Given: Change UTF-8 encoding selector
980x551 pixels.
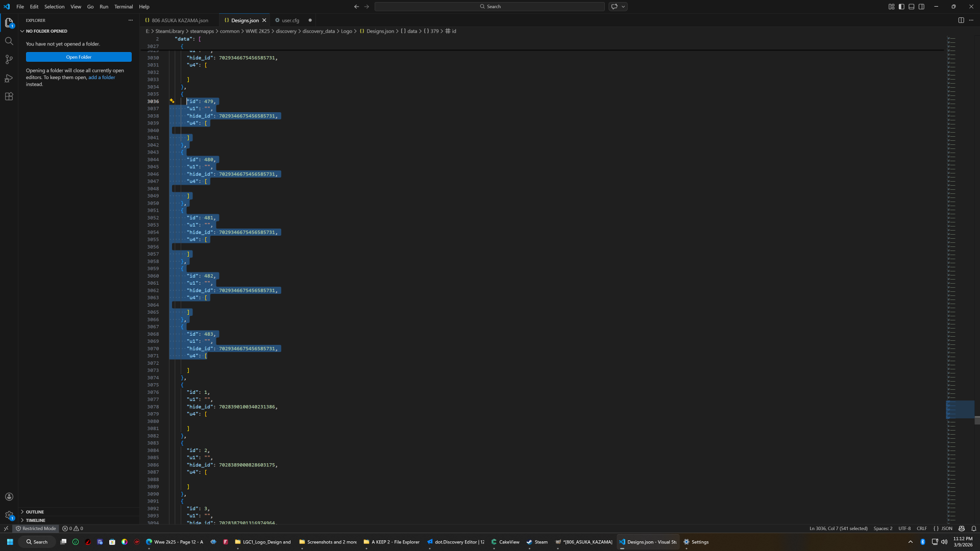Looking at the screenshot, I should click(x=904, y=529).
